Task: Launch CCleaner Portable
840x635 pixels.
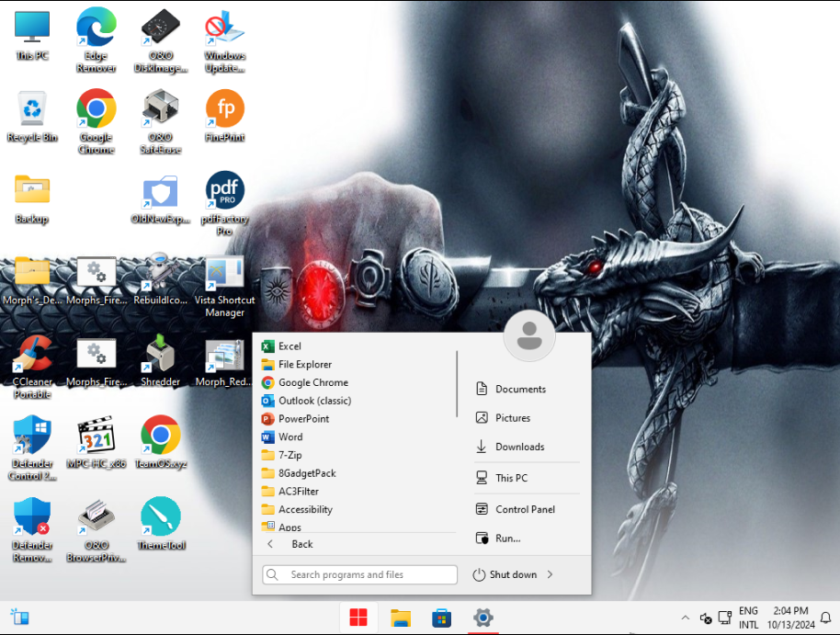Action: click(32, 367)
